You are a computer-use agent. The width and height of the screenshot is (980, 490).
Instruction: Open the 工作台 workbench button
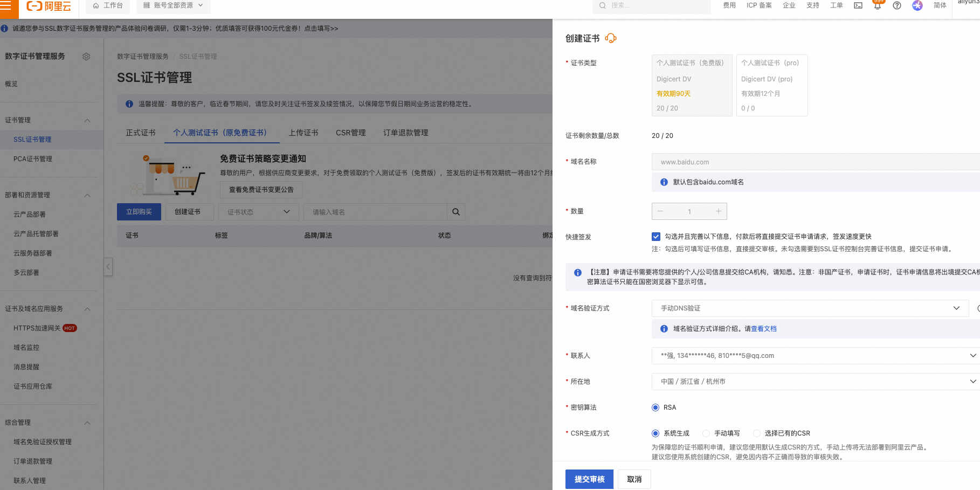(108, 5)
